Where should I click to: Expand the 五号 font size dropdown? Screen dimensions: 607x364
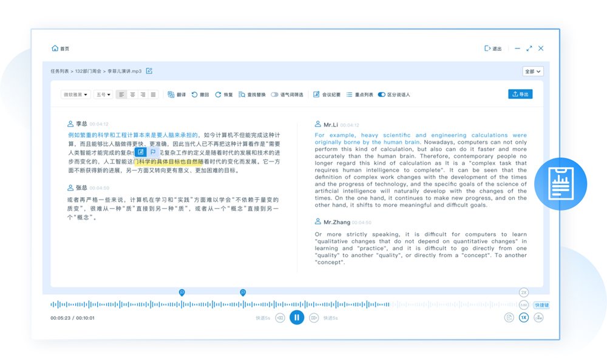click(103, 95)
